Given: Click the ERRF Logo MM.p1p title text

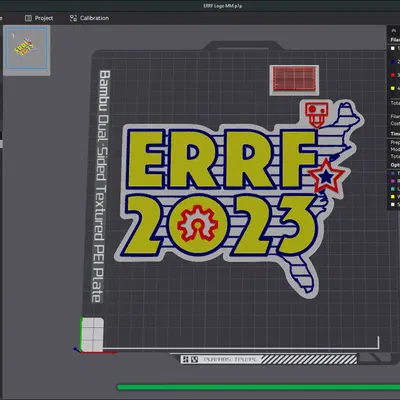Looking at the screenshot, I should coord(223,6).
